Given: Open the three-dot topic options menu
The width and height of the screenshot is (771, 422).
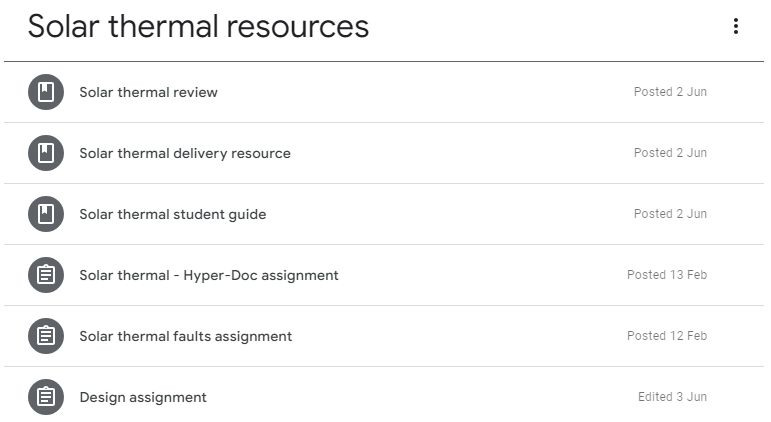Looking at the screenshot, I should click(736, 27).
